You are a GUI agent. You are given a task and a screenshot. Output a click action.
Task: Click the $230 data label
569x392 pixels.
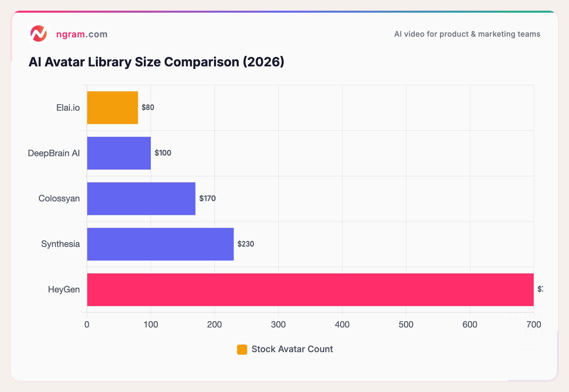246,244
